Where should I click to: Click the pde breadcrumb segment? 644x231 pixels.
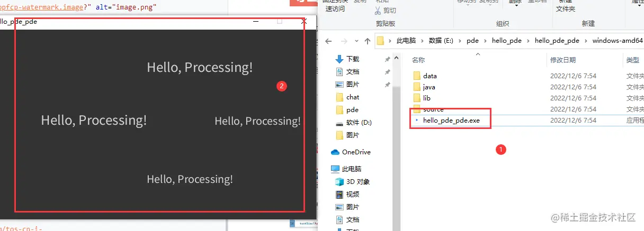pos(472,41)
